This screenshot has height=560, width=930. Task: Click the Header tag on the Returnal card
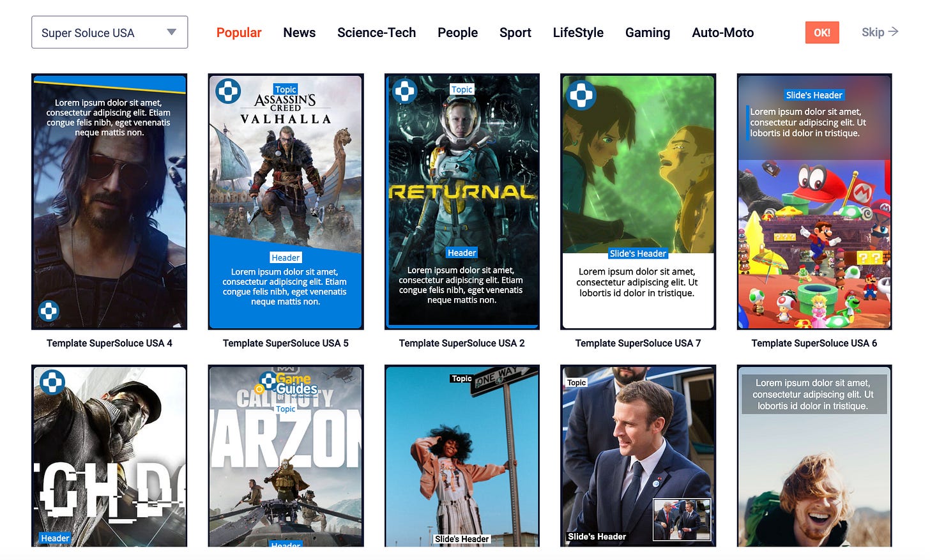[x=462, y=253]
